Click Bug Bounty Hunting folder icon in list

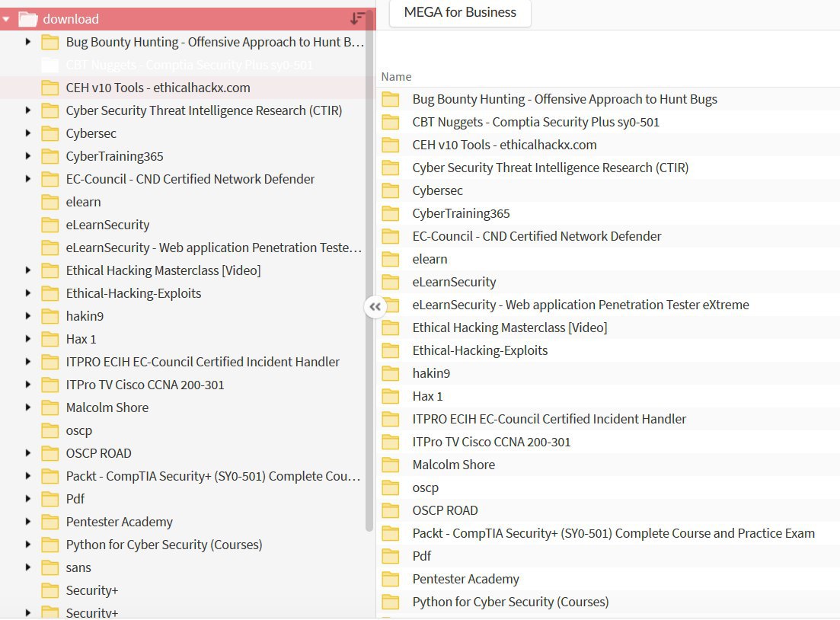[391, 99]
